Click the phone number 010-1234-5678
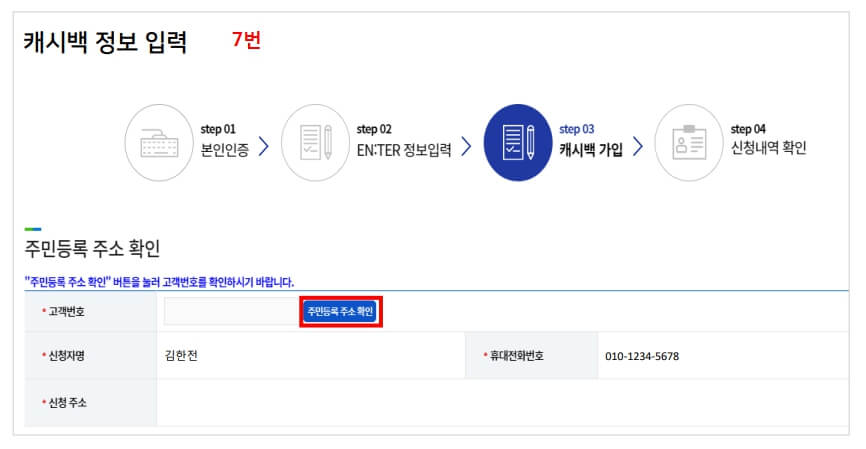 [x=642, y=356]
